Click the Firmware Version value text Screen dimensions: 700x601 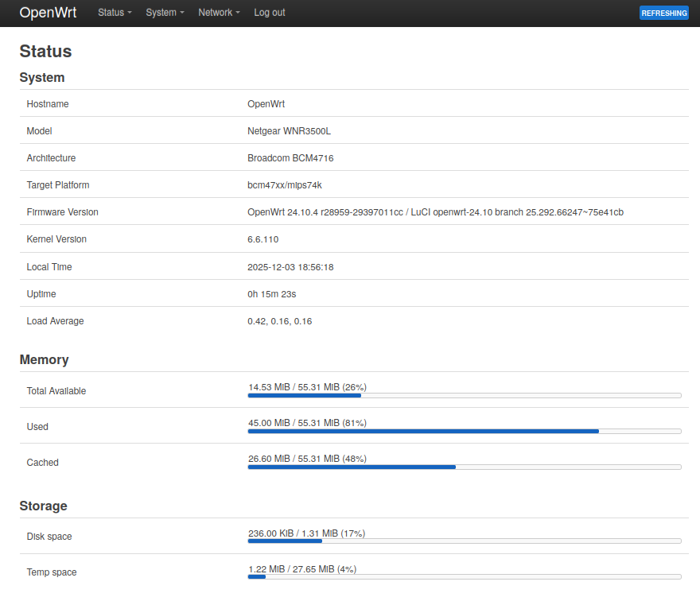(x=435, y=212)
